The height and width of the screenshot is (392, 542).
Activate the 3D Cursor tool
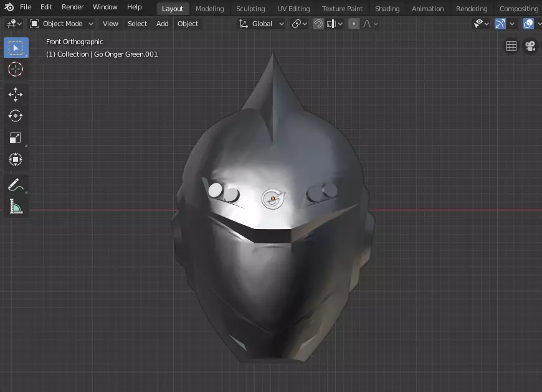pyautogui.click(x=16, y=70)
